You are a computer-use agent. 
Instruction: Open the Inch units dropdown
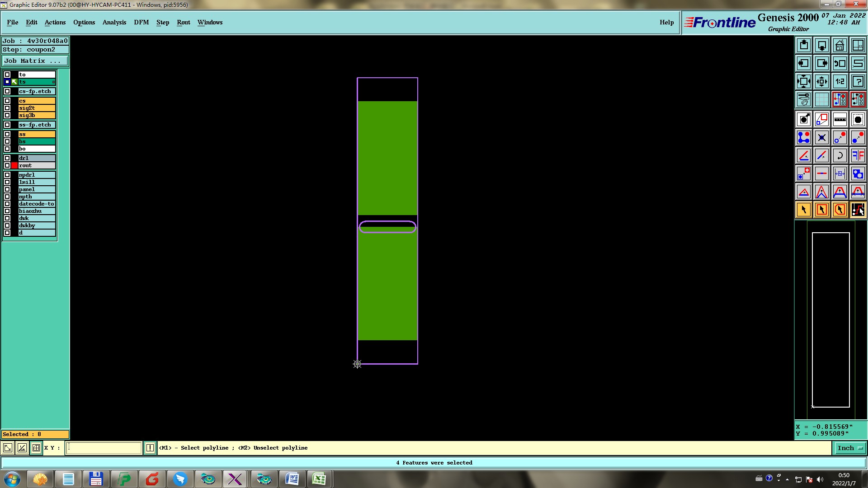[x=850, y=448]
